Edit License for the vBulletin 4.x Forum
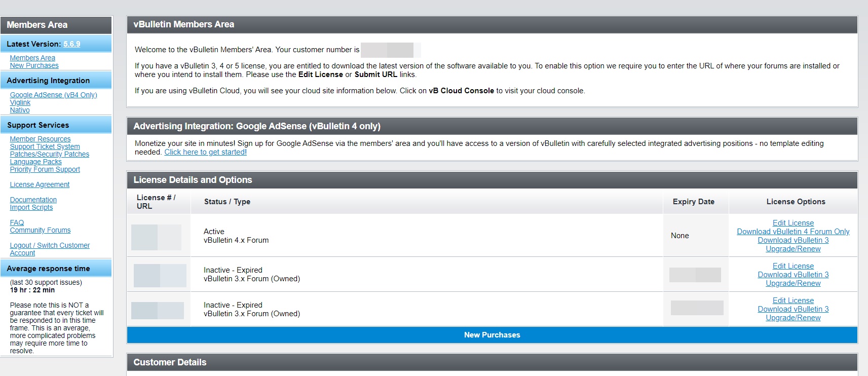 coord(793,223)
